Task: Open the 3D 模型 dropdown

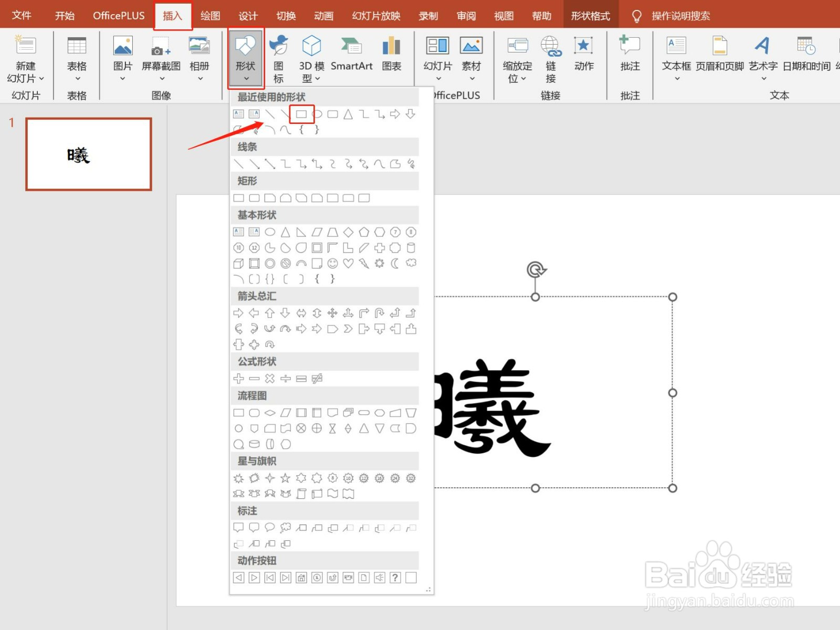Action: (312, 58)
